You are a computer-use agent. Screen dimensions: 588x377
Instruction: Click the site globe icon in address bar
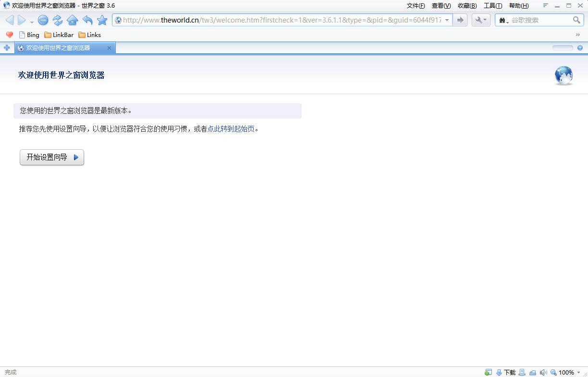click(118, 20)
